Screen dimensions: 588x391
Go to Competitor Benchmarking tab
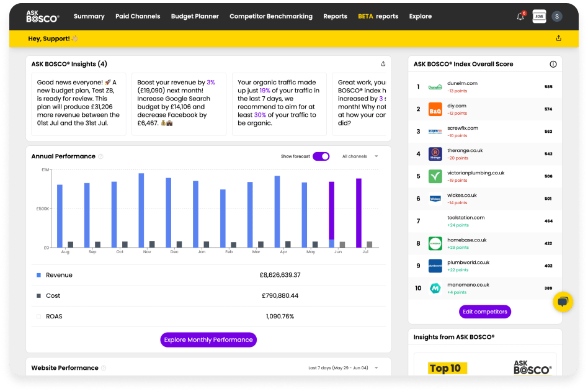pyautogui.click(x=271, y=16)
